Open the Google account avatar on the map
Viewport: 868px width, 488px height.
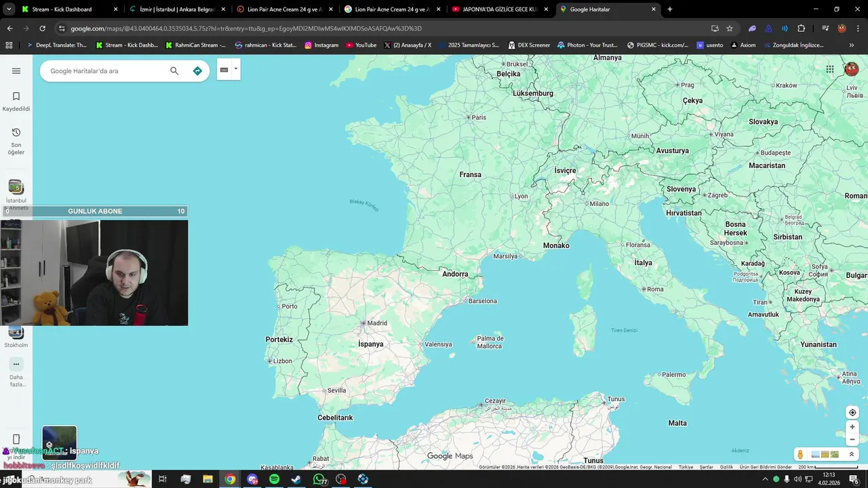pos(851,69)
